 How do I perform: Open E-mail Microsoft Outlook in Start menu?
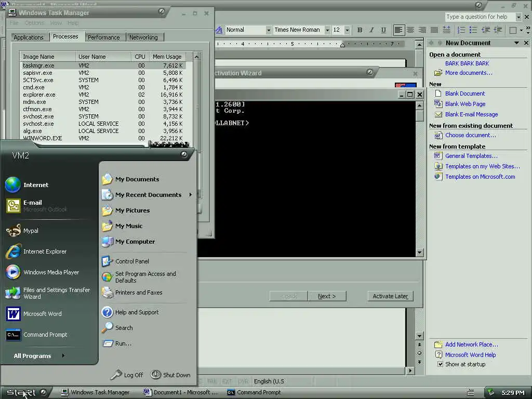click(37, 206)
